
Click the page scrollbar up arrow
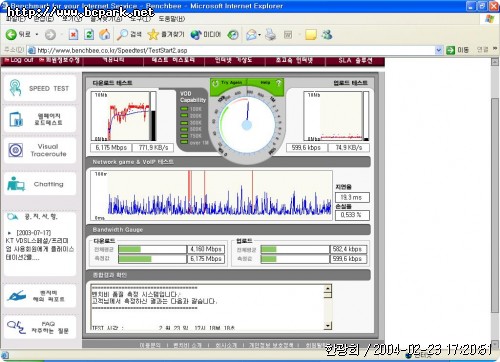(495, 62)
